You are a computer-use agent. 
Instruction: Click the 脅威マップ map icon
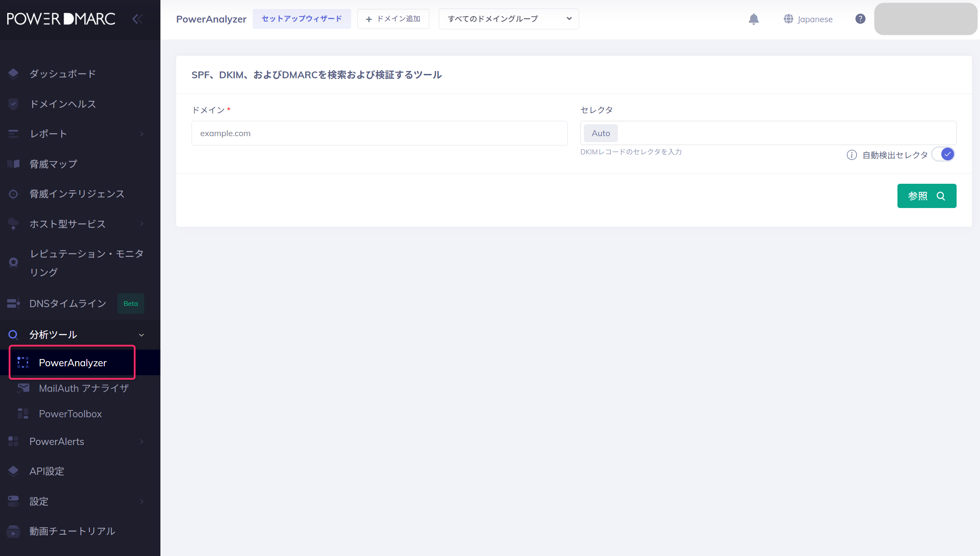13,164
